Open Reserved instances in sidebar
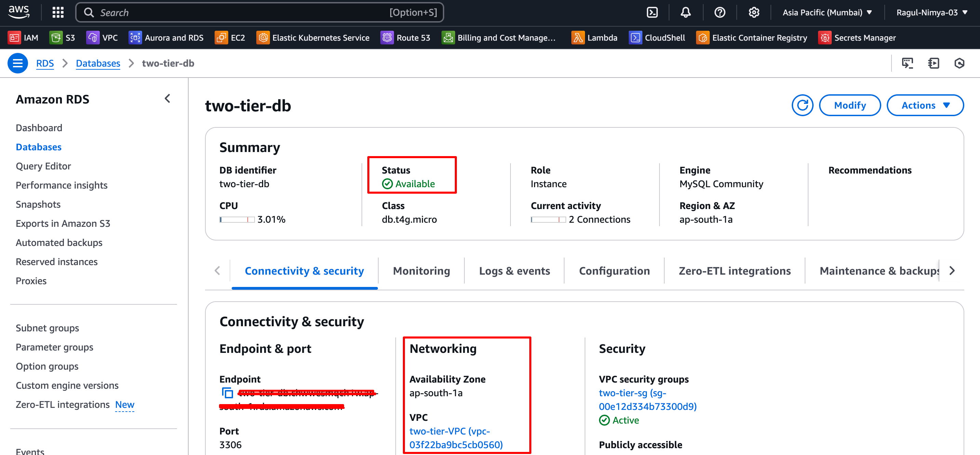The image size is (980, 455). coord(57,262)
